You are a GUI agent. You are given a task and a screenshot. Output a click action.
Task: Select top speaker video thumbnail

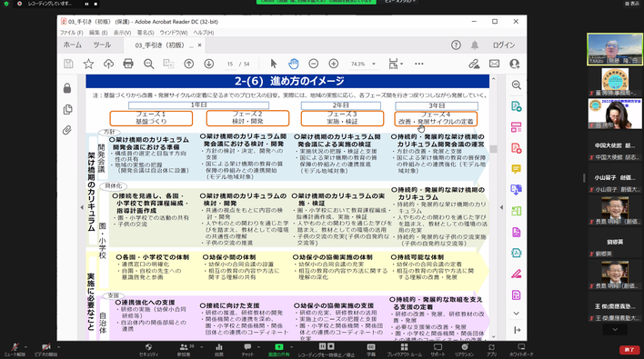click(x=615, y=49)
